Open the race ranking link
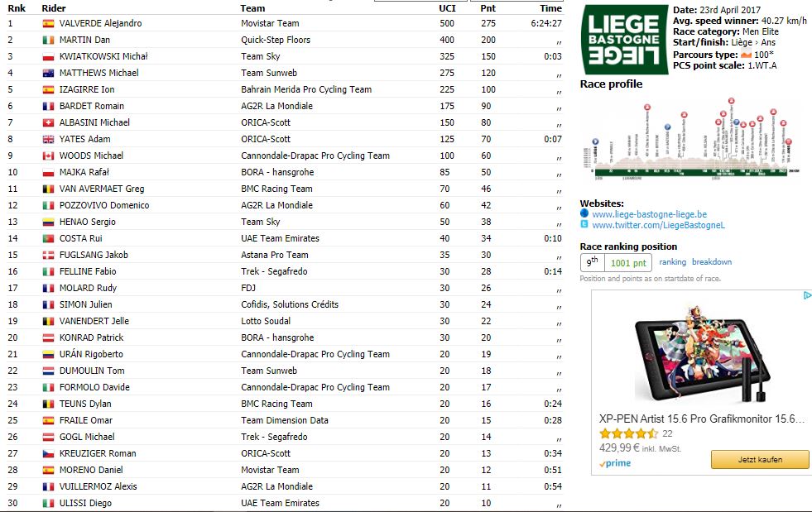812x512 pixels. (673, 262)
